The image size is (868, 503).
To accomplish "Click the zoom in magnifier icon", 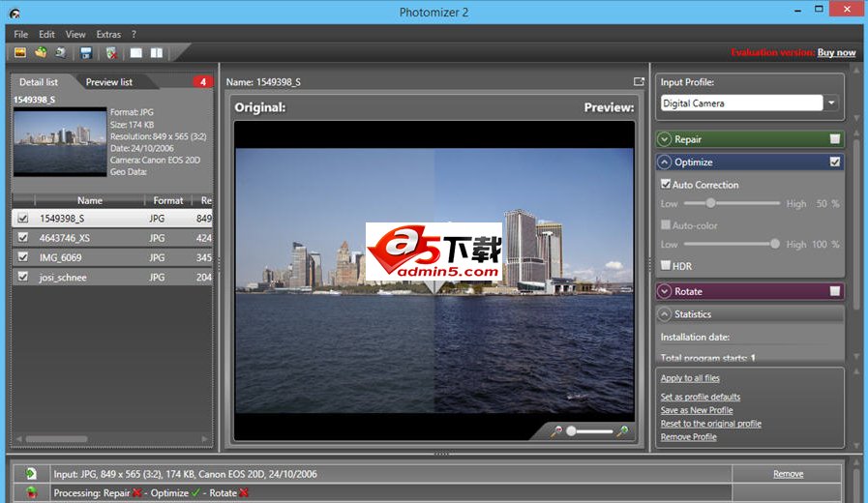I will [x=623, y=431].
